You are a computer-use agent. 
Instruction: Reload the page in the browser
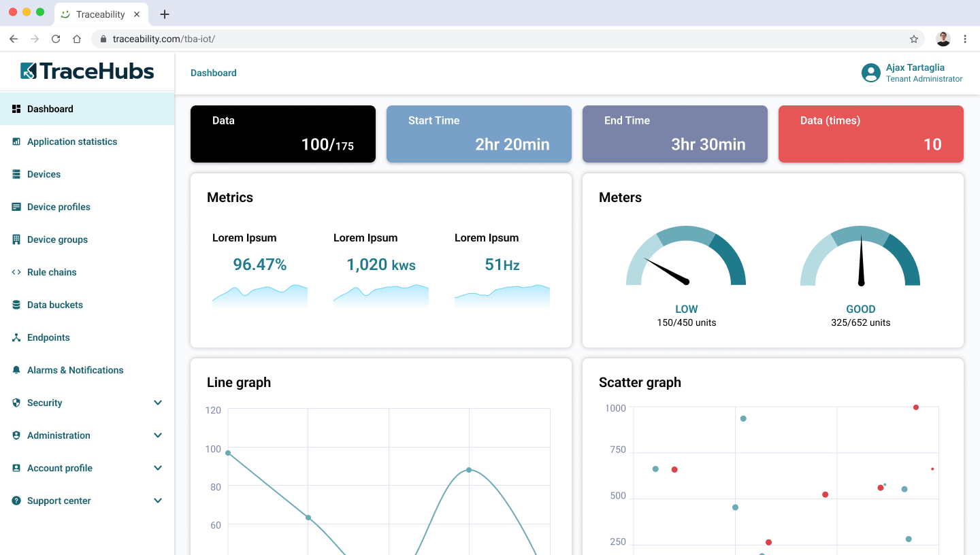56,39
